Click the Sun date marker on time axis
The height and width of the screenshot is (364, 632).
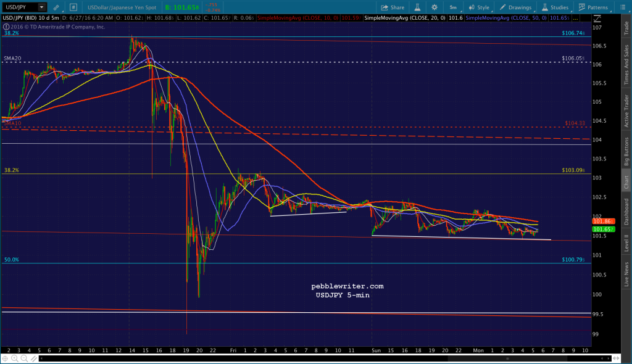click(376, 350)
